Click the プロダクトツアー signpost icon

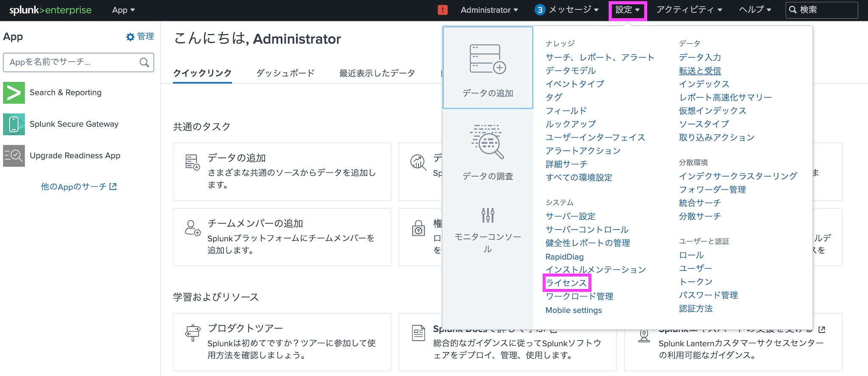point(193,333)
